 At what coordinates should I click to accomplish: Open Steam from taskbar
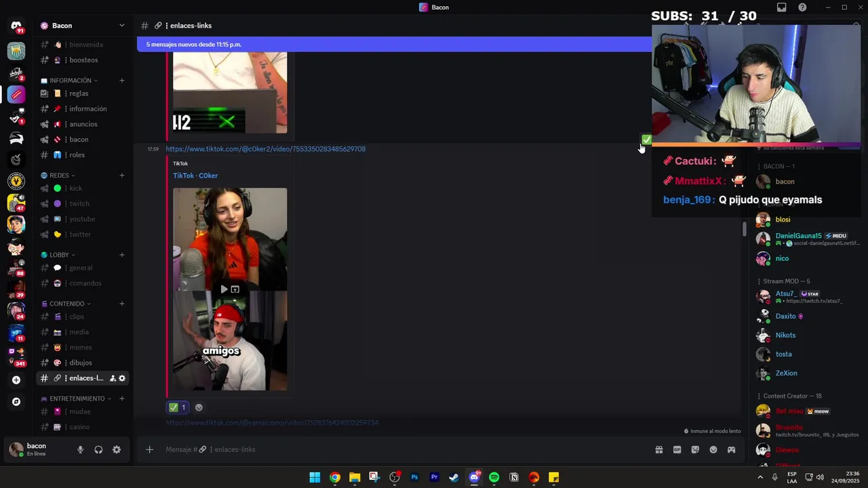tap(454, 477)
